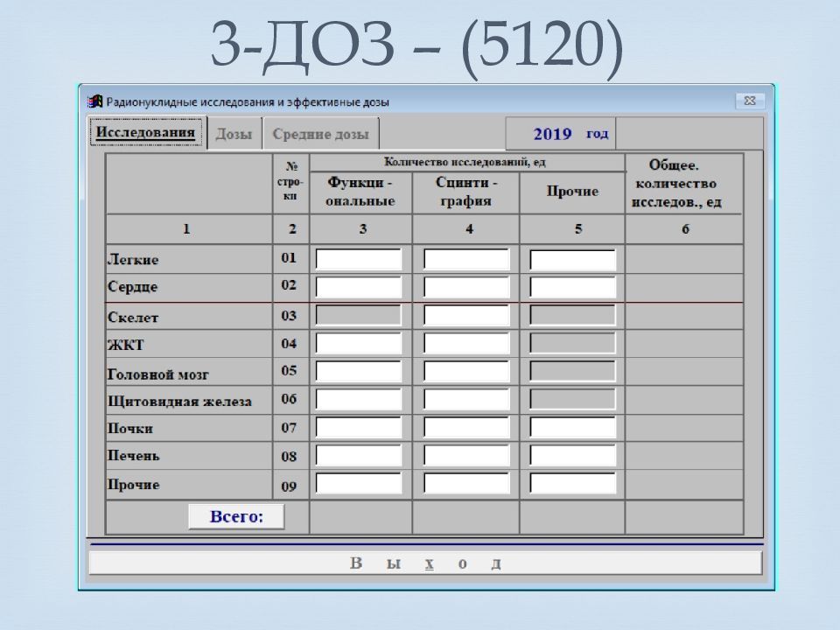Click Функциональные field for Щитовидная железа
The height and width of the screenshot is (630, 840).
358,400
